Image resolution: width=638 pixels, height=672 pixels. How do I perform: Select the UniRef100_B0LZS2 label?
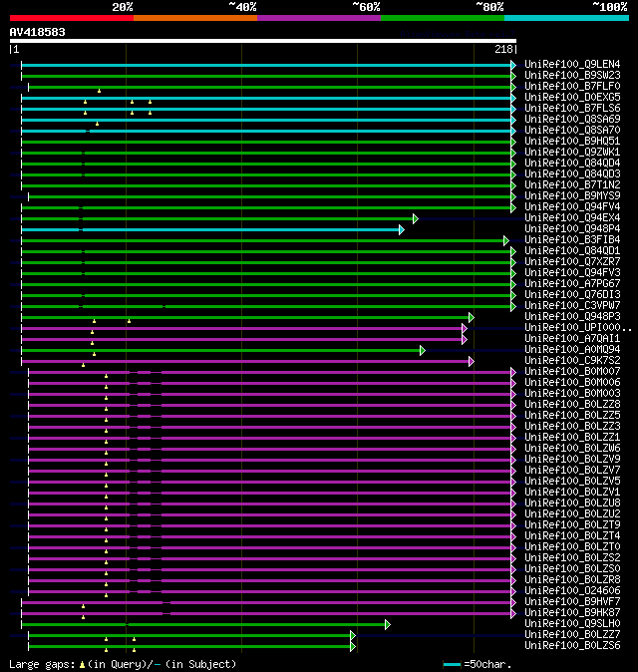point(572,558)
